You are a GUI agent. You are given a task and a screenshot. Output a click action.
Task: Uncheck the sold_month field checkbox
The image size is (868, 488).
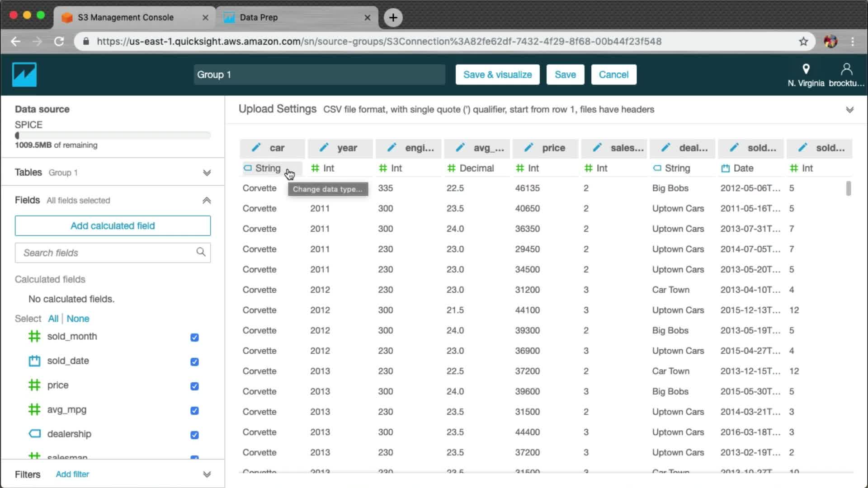tap(194, 338)
